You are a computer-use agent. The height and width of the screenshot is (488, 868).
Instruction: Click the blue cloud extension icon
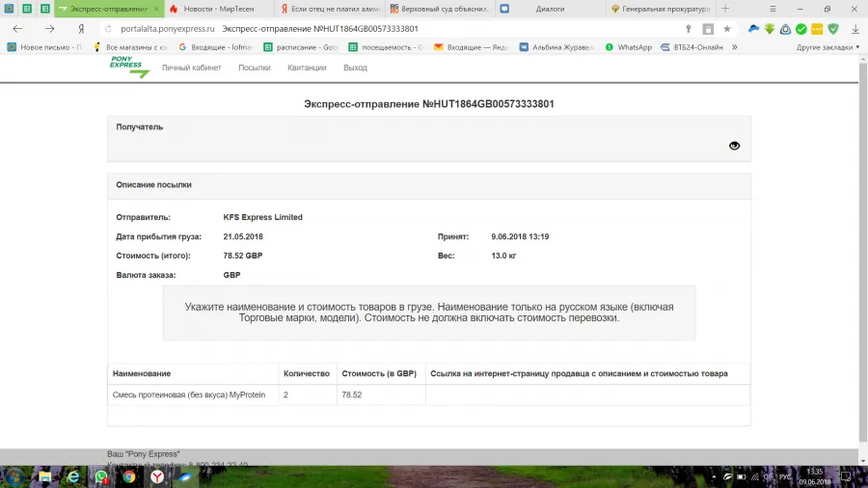pos(753,29)
